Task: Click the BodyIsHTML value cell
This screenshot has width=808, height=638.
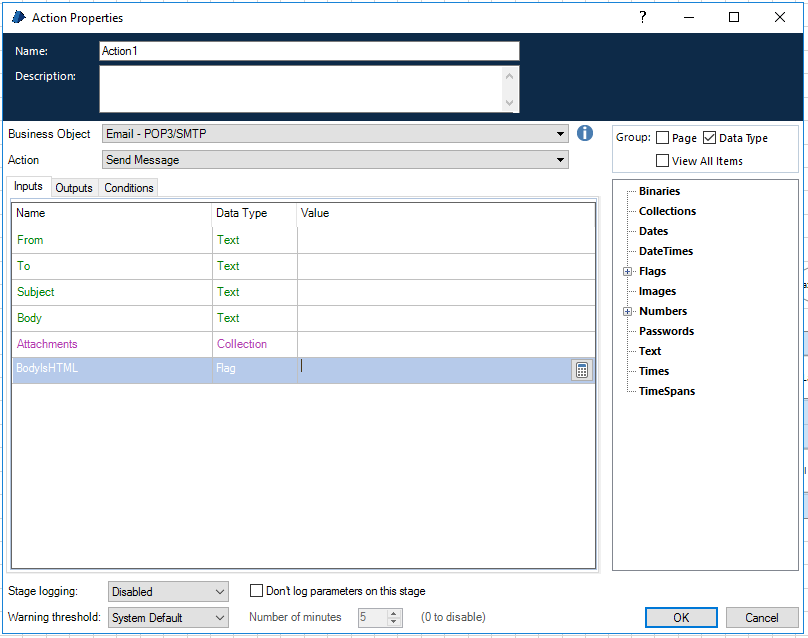Action: (434, 370)
